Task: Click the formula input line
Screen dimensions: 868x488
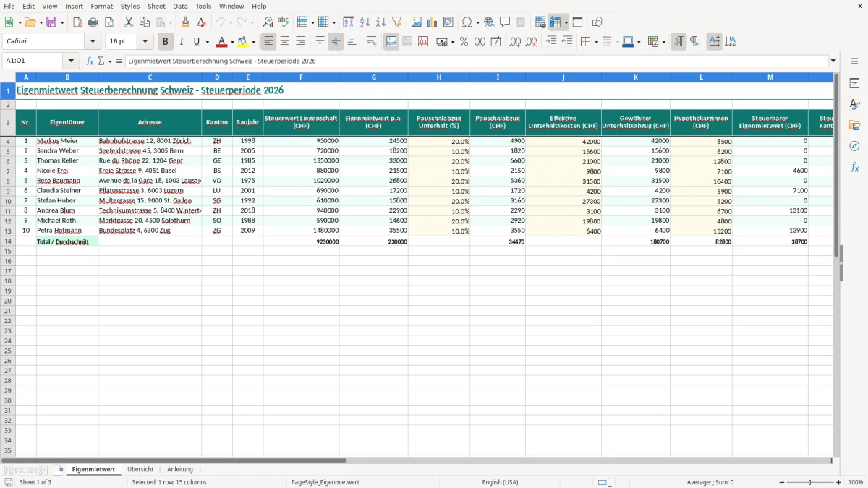Action: [477, 61]
